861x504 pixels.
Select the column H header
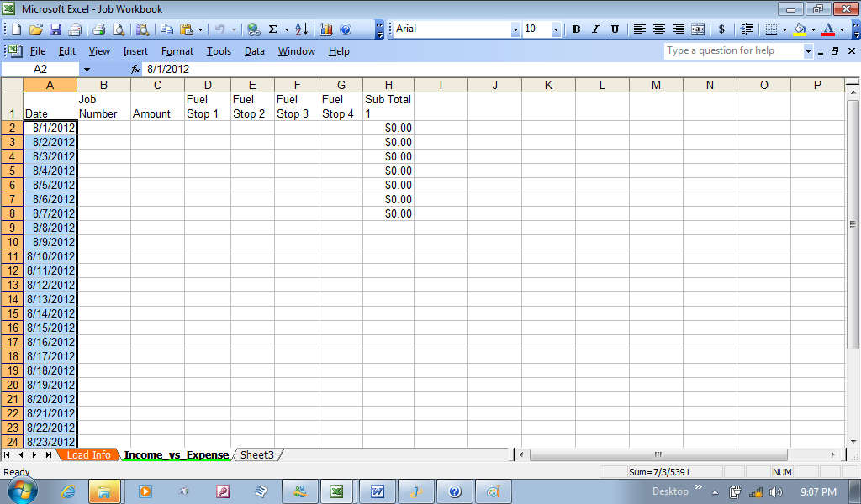click(388, 85)
